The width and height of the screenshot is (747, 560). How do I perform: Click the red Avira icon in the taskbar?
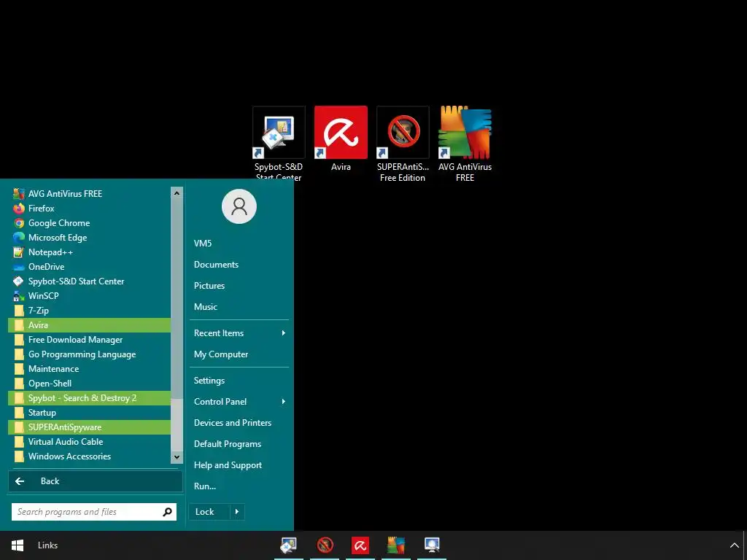click(x=360, y=545)
